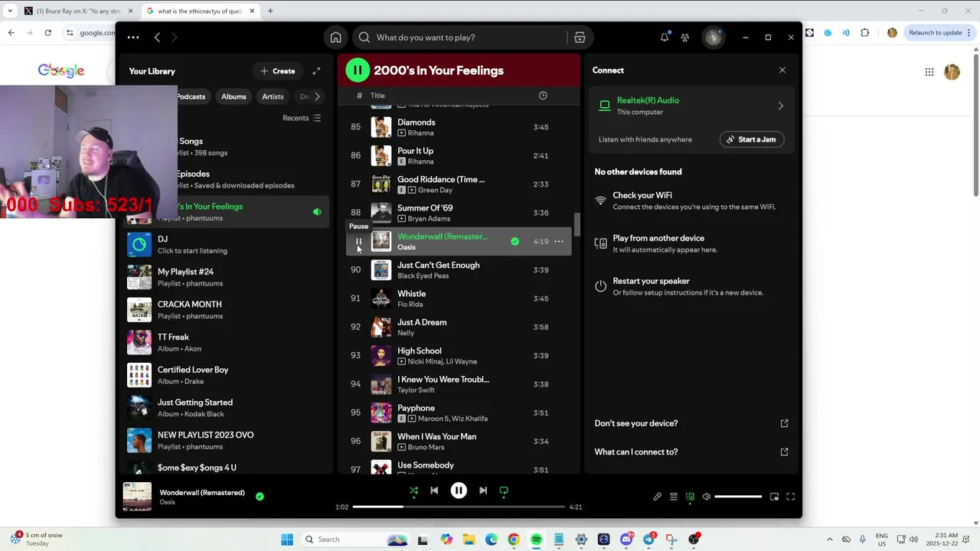Open the Friend Activity icon

tap(685, 37)
